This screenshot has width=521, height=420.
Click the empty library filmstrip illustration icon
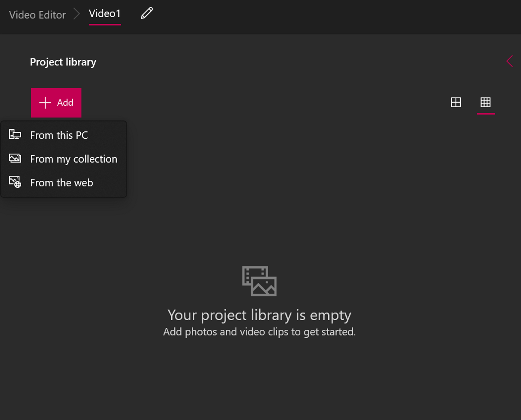point(259,281)
